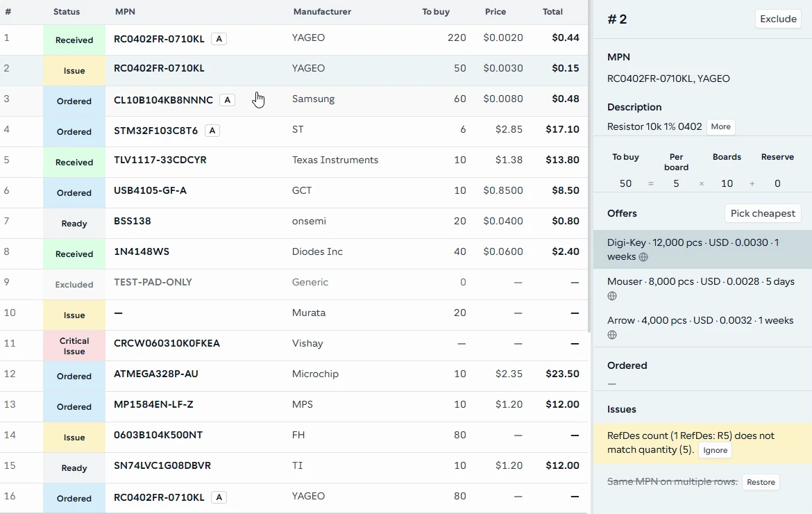This screenshot has height=514, width=812.
Task: Select the TLV1117-33CDCYR MPN cell
Action: [160, 160]
